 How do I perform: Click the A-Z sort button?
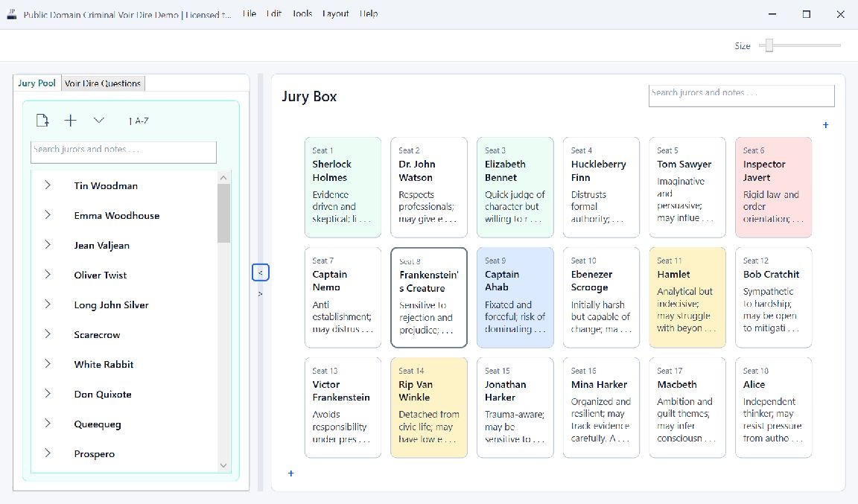[139, 121]
